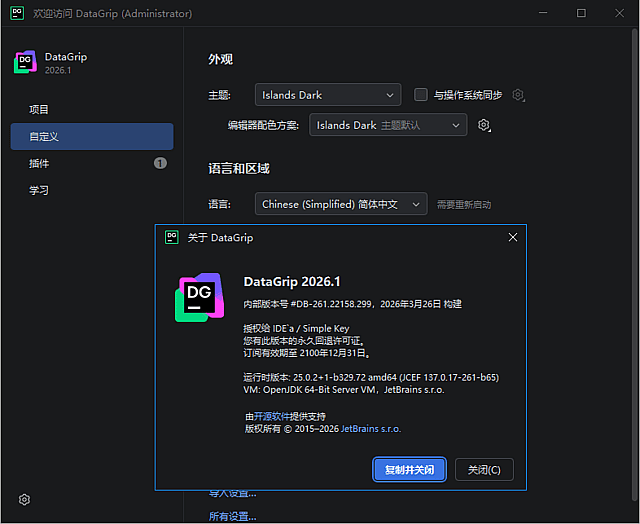The width and height of the screenshot is (640, 524).
Task: Click the gear icon beside 与操作系统同步
Action: point(518,95)
